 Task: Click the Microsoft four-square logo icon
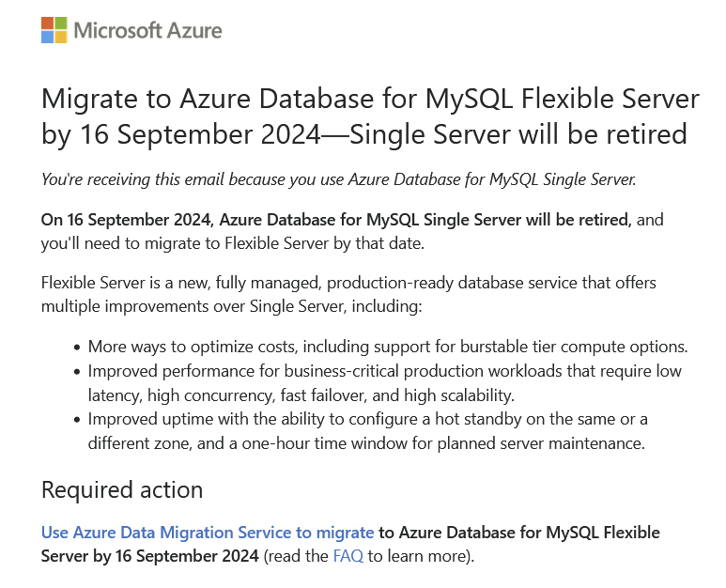[x=54, y=30]
